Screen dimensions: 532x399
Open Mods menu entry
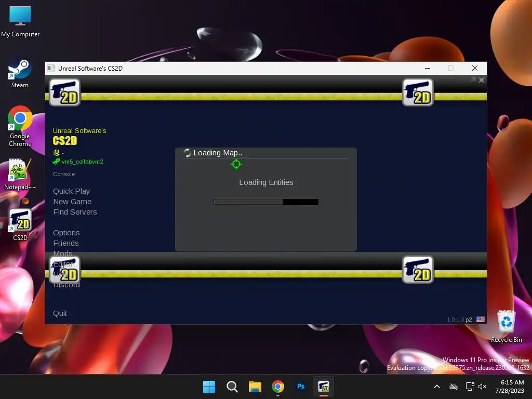coord(63,253)
